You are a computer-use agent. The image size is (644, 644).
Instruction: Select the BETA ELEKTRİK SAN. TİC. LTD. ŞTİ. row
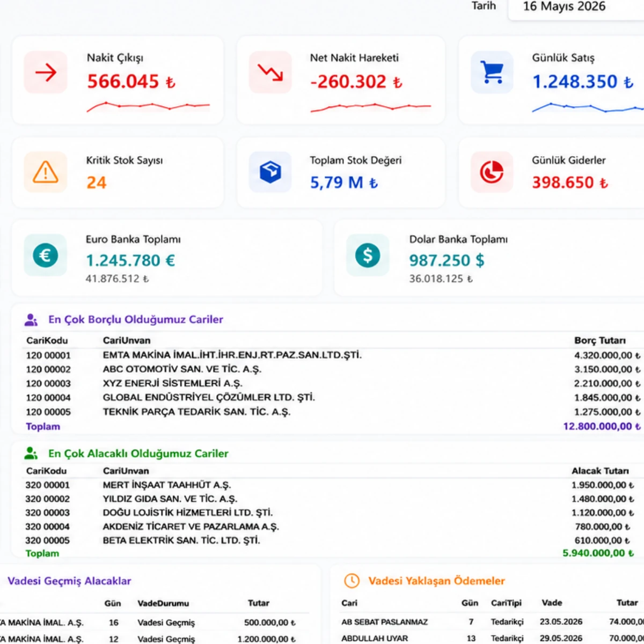[330, 540]
